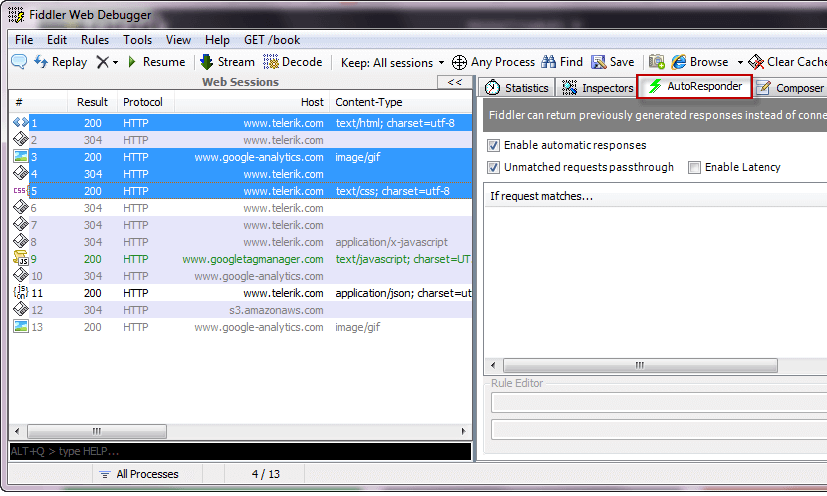
Task: Toggle Enable automatic responses checkbox
Action: [493, 145]
